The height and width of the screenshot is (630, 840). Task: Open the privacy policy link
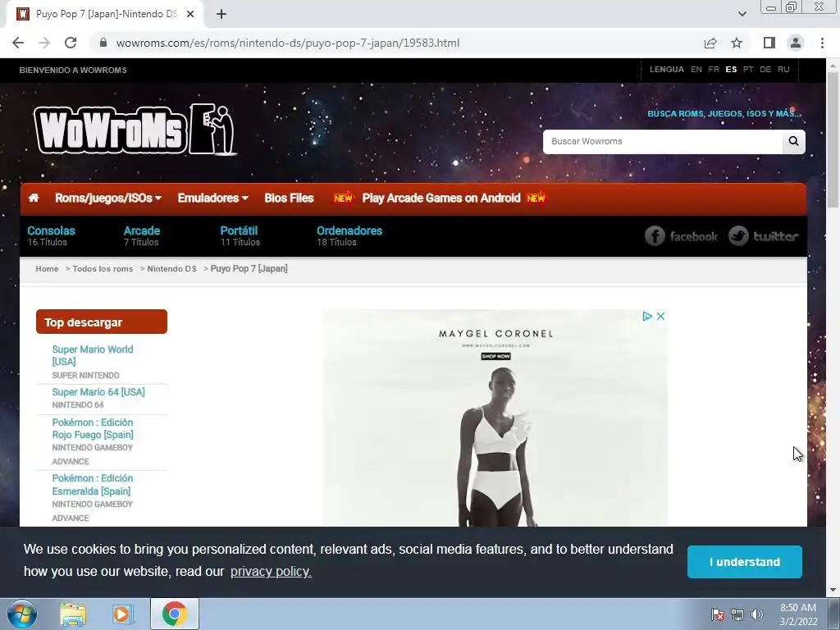click(271, 572)
